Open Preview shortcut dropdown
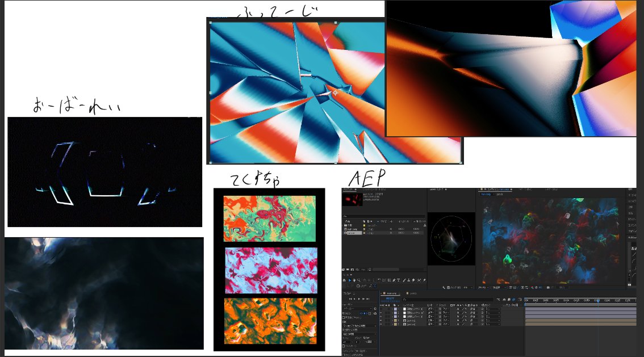The height and width of the screenshot is (357, 644). (357, 309)
